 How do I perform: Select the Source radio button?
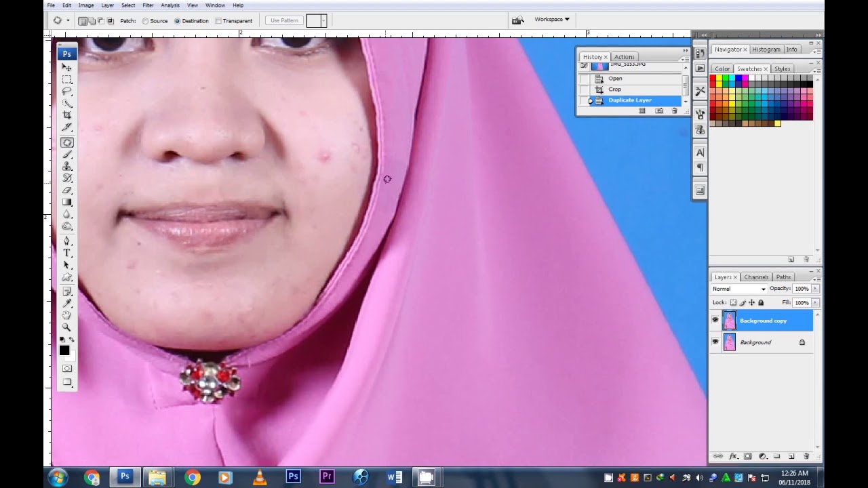pos(145,21)
